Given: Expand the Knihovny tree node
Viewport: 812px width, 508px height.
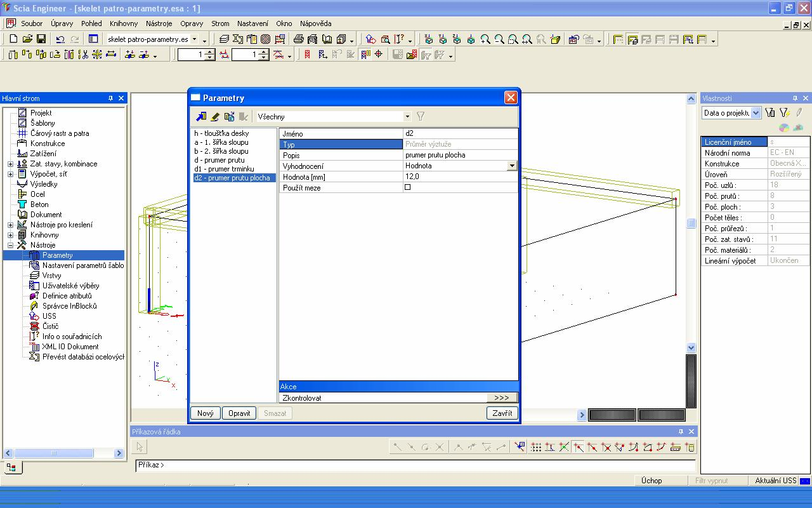Looking at the screenshot, I should click(10, 235).
